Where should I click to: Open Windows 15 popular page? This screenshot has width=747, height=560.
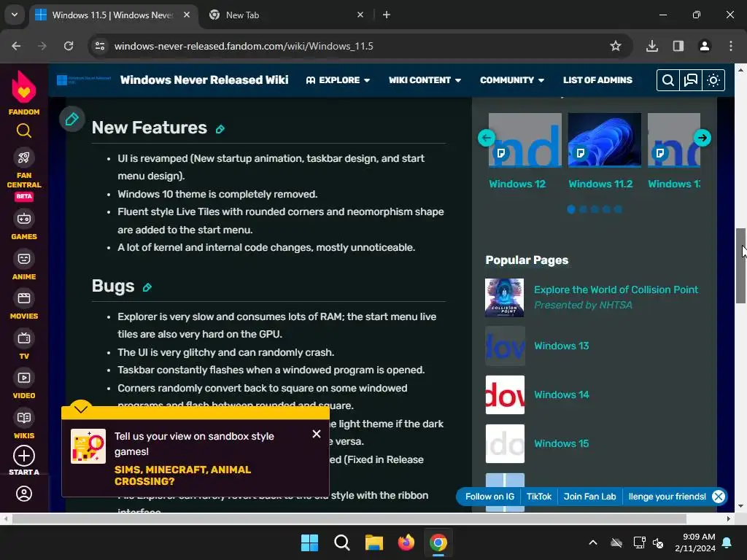(561, 443)
